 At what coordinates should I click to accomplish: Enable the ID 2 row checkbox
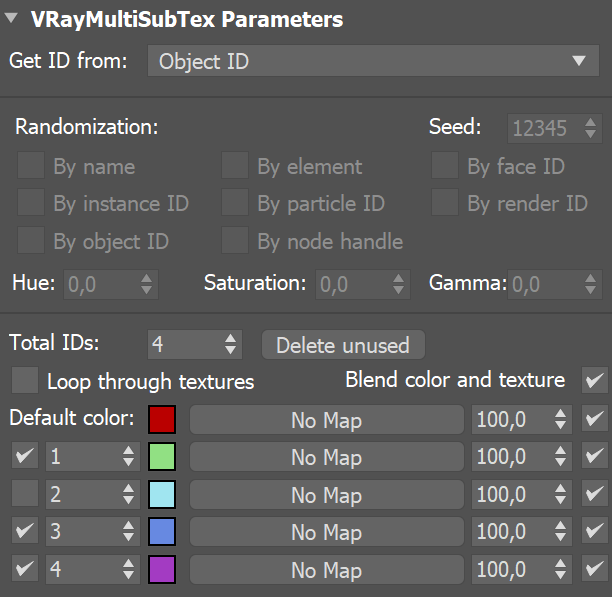27,495
